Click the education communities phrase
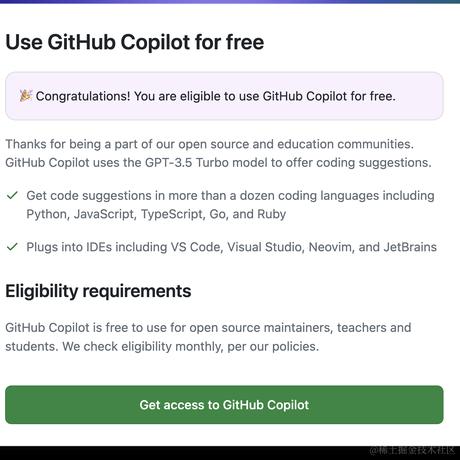The width and height of the screenshot is (460, 460). (x=345, y=144)
